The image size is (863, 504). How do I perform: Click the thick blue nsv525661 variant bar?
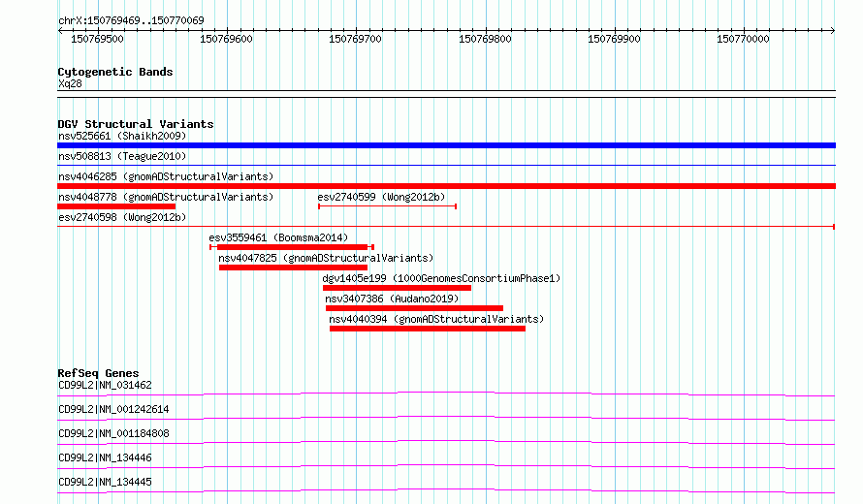pos(446,145)
